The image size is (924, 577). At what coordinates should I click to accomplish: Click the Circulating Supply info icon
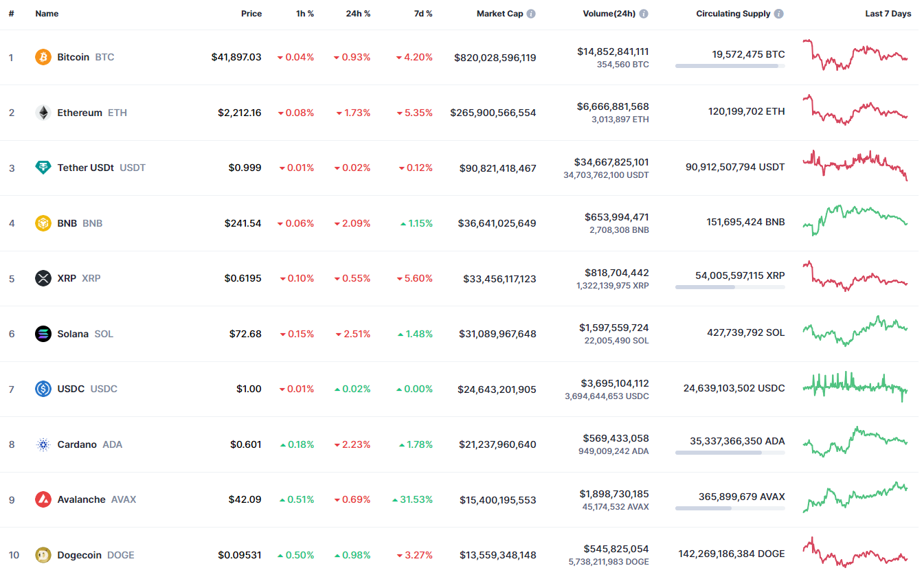(x=778, y=14)
